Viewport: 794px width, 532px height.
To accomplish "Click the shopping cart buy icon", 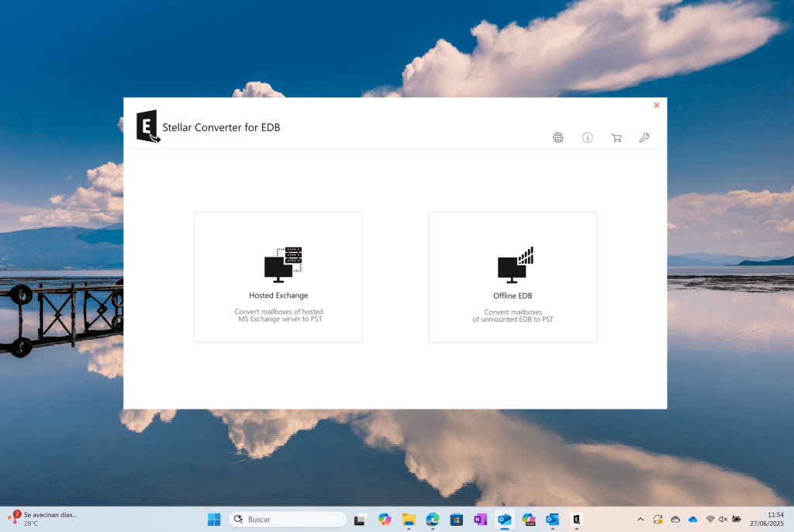I will [x=616, y=137].
